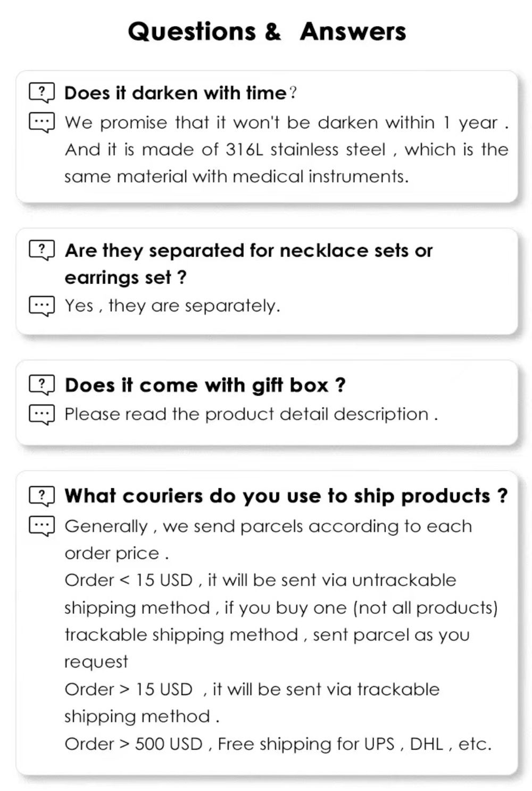Select the question 'Does it darken with time?'
532x791 pixels.
tap(180, 93)
